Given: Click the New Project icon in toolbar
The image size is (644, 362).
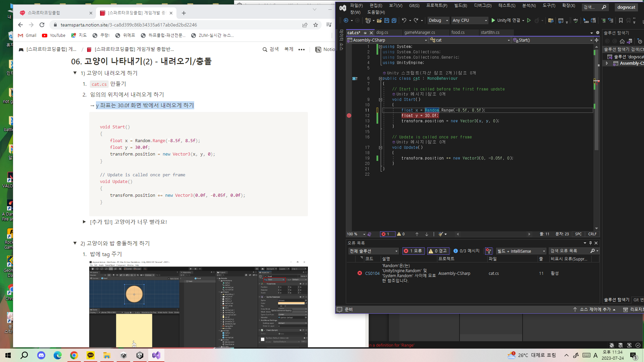Looking at the screenshot, I should coord(368,21).
